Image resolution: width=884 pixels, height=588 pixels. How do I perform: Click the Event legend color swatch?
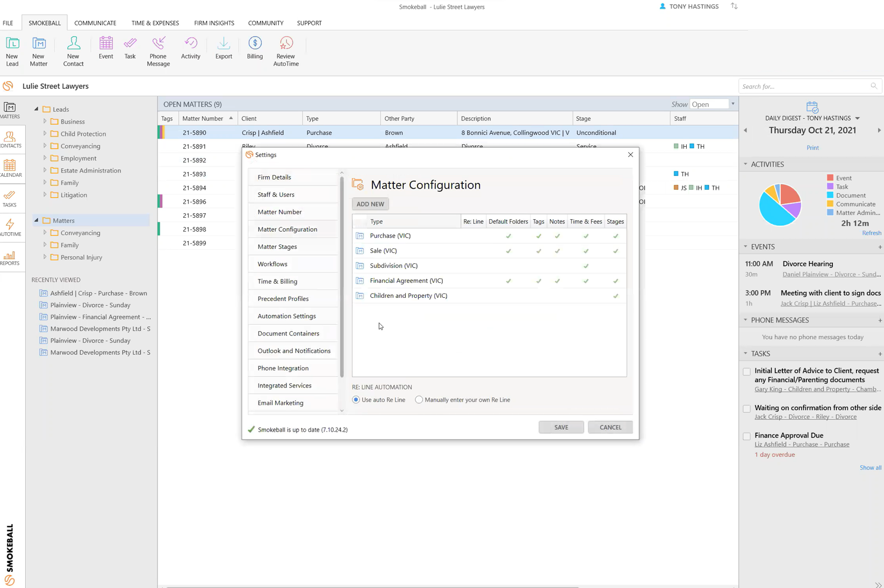[830, 178]
